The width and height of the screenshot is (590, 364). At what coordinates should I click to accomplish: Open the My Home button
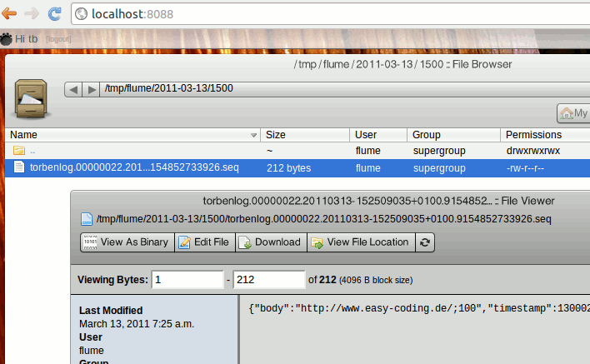[573, 113]
